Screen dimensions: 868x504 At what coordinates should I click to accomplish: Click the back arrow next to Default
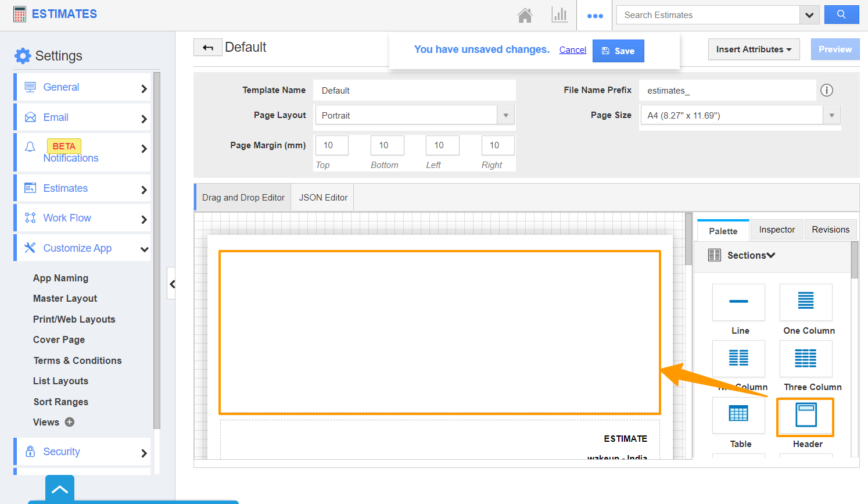pyautogui.click(x=207, y=48)
